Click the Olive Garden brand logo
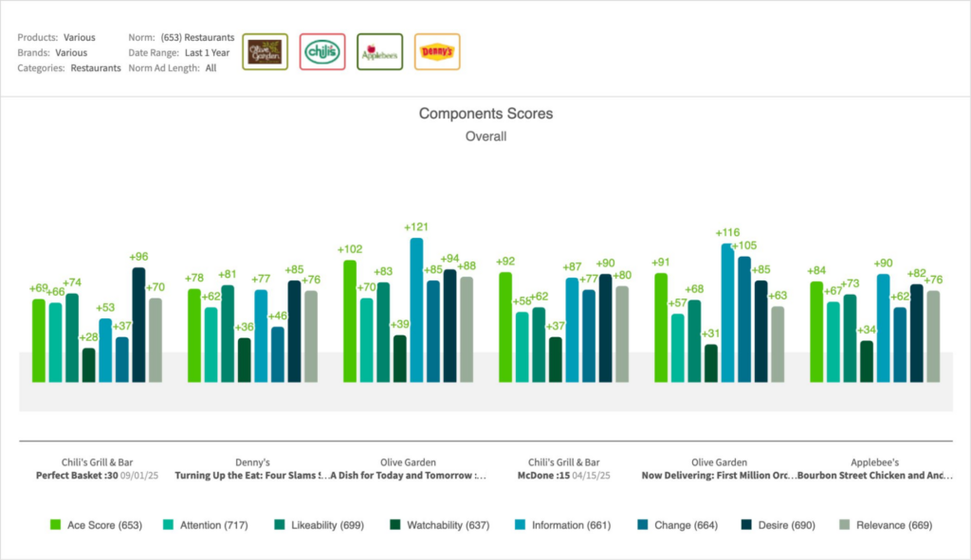This screenshot has width=971, height=560. pyautogui.click(x=265, y=51)
